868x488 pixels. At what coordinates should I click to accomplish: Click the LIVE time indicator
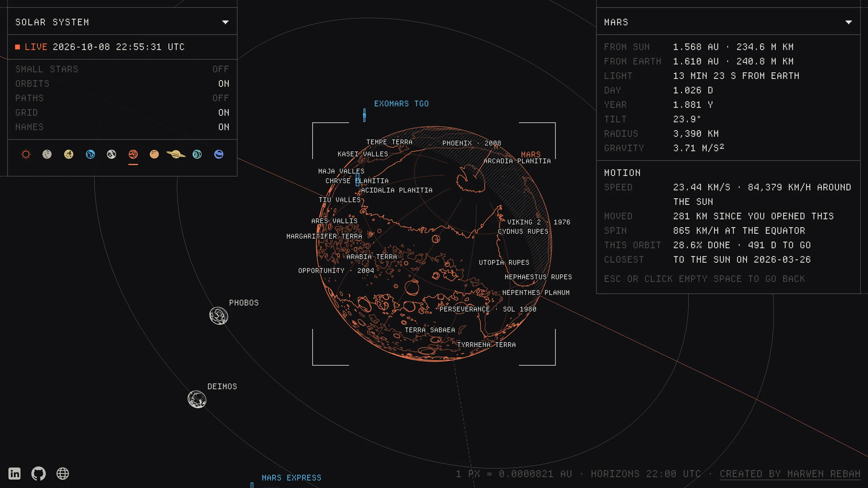32,47
